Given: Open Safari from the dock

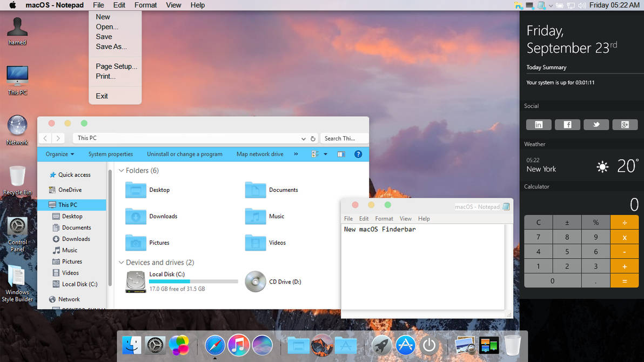Looking at the screenshot, I should click(215, 345).
